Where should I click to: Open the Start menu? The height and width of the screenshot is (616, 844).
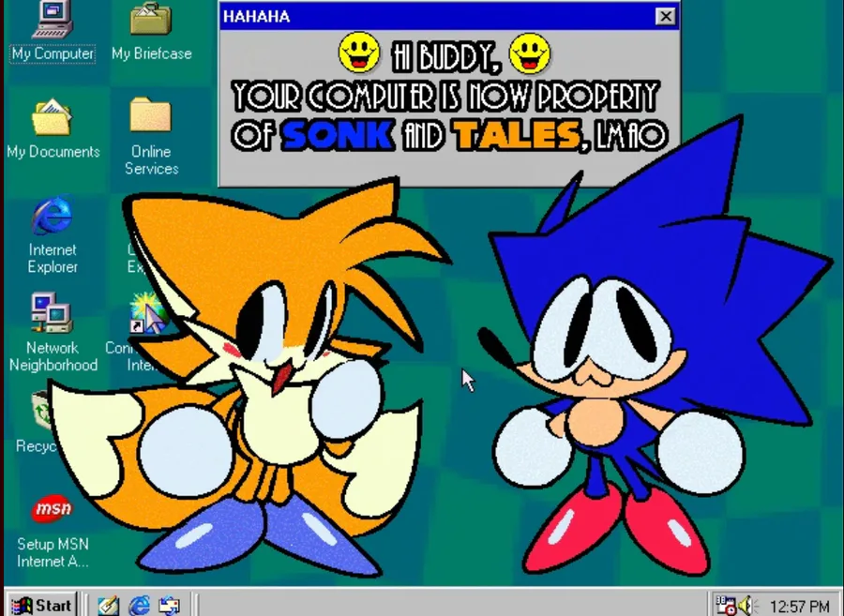42,606
